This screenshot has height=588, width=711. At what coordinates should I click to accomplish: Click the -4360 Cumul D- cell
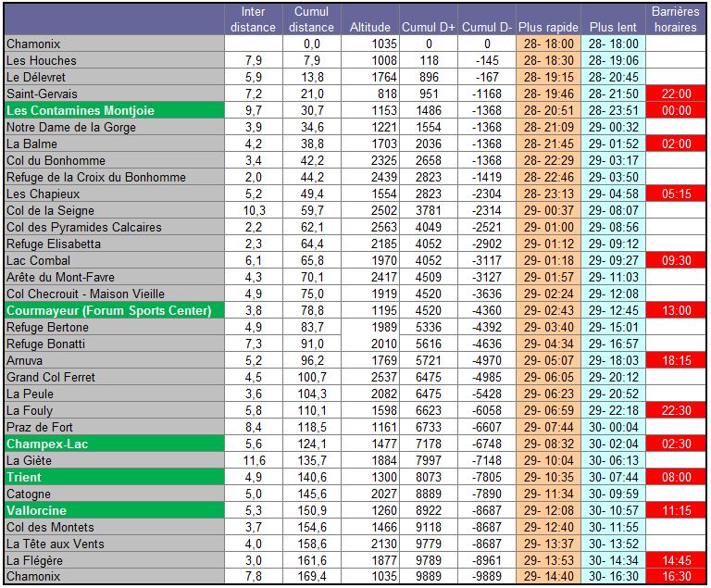[x=487, y=311]
